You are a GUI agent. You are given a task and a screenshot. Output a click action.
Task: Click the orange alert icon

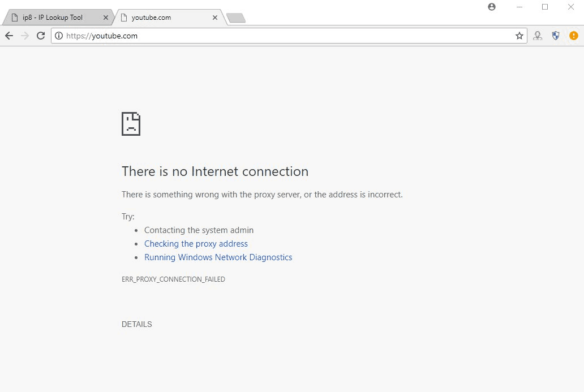point(574,36)
